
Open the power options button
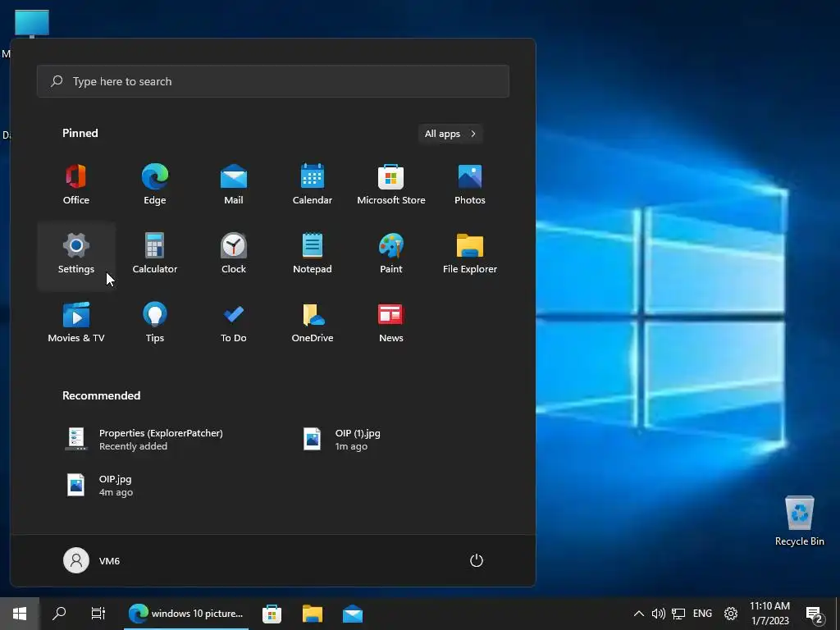tap(477, 561)
